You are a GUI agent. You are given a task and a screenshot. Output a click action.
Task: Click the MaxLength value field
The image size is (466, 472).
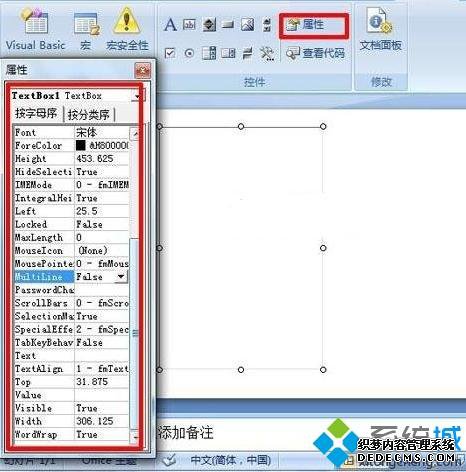[x=102, y=237]
